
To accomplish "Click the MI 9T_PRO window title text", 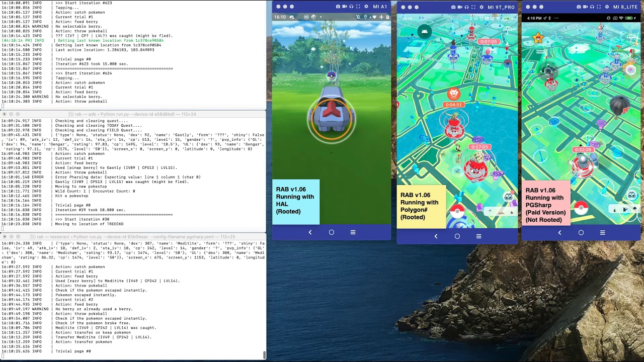I will tap(501, 7).
